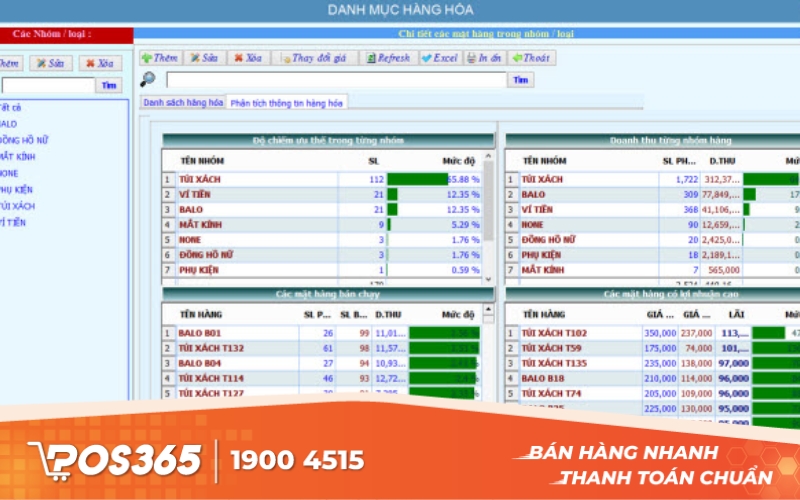Image resolution: width=800 pixels, height=500 pixels.
Task: Click LÃI header in high-profit table
Action: click(x=736, y=315)
